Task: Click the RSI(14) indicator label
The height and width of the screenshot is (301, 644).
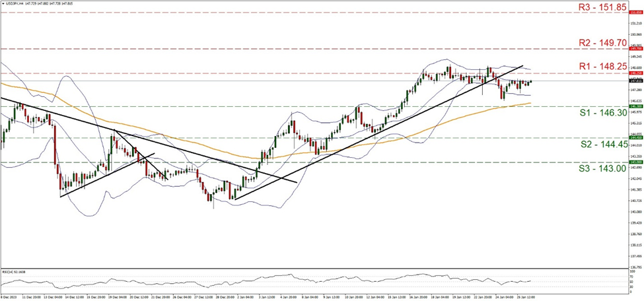Action: pos(15,271)
